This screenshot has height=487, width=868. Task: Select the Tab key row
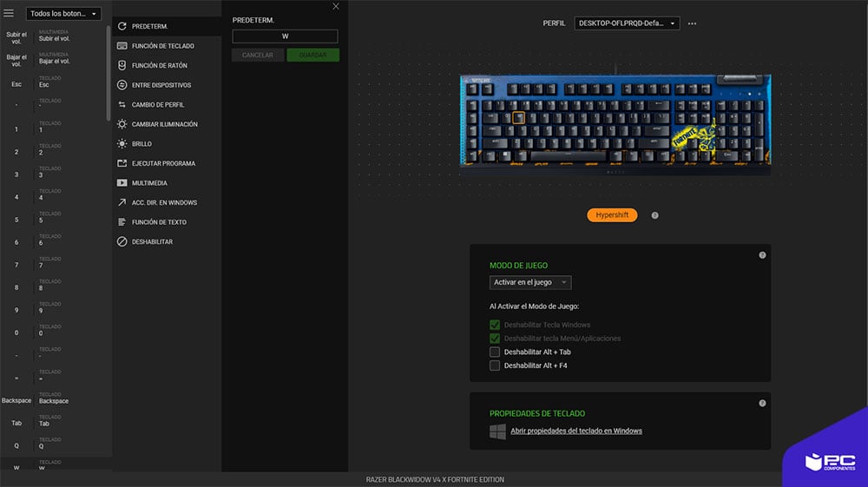pyautogui.click(x=53, y=422)
